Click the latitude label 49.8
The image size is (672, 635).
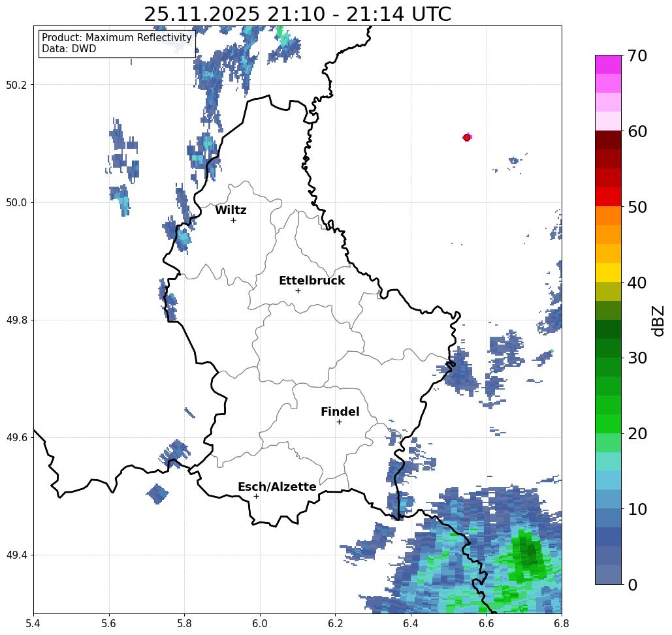pos(16,320)
